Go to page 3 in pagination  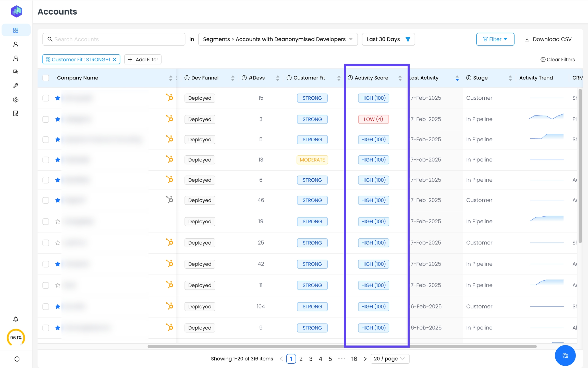click(311, 359)
